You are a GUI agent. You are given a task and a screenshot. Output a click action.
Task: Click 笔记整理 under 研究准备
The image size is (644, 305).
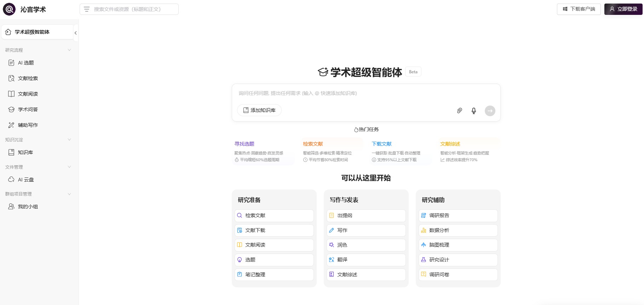pos(274,275)
